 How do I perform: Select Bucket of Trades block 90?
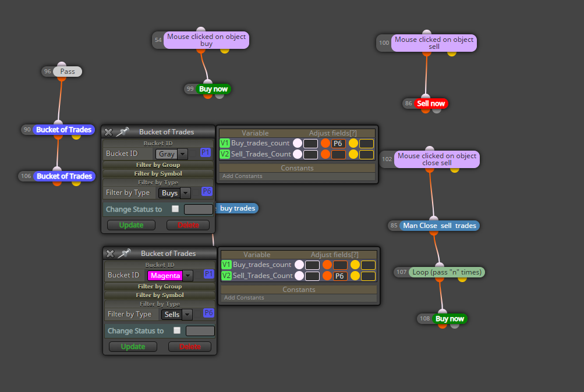point(63,130)
